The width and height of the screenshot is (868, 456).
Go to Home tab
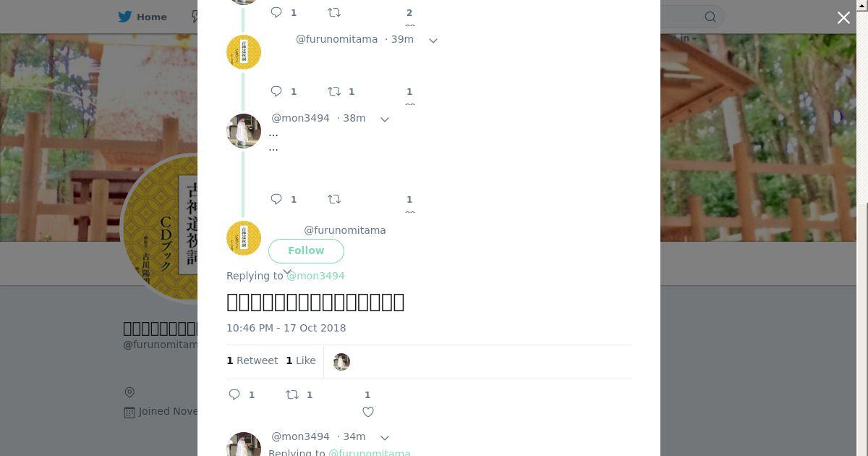[x=143, y=17]
